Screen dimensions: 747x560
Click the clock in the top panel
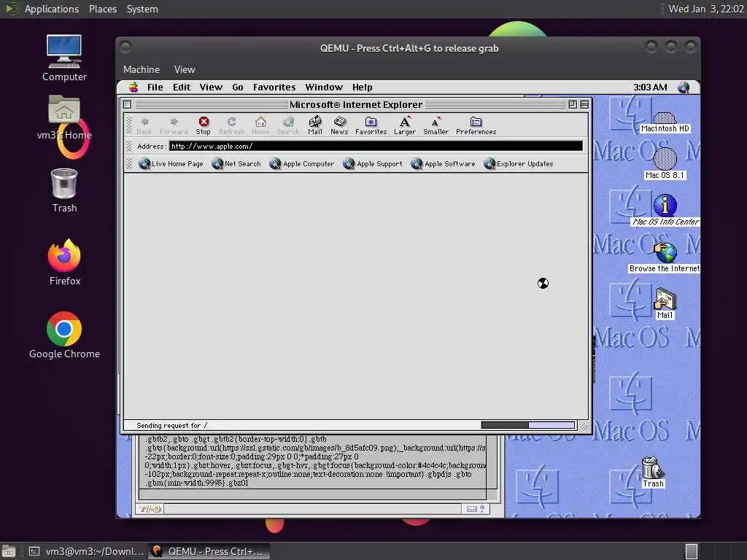tap(706, 9)
